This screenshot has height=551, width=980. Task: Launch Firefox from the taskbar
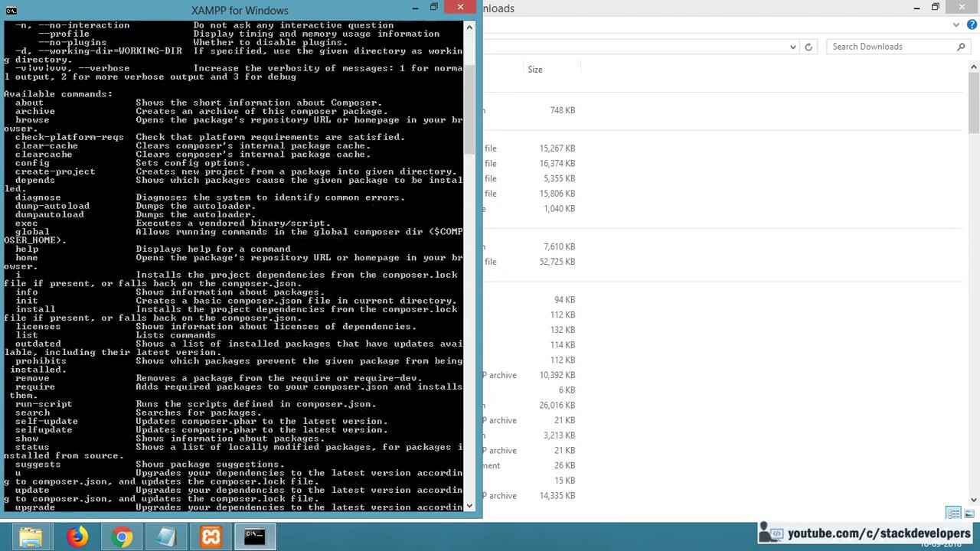pyautogui.click(x=77, y=537)
